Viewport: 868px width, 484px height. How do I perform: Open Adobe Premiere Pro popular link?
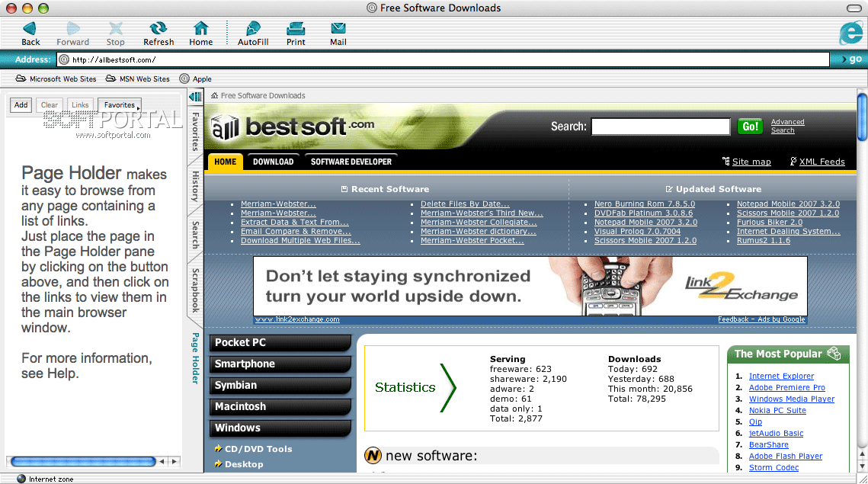[786, 388]
